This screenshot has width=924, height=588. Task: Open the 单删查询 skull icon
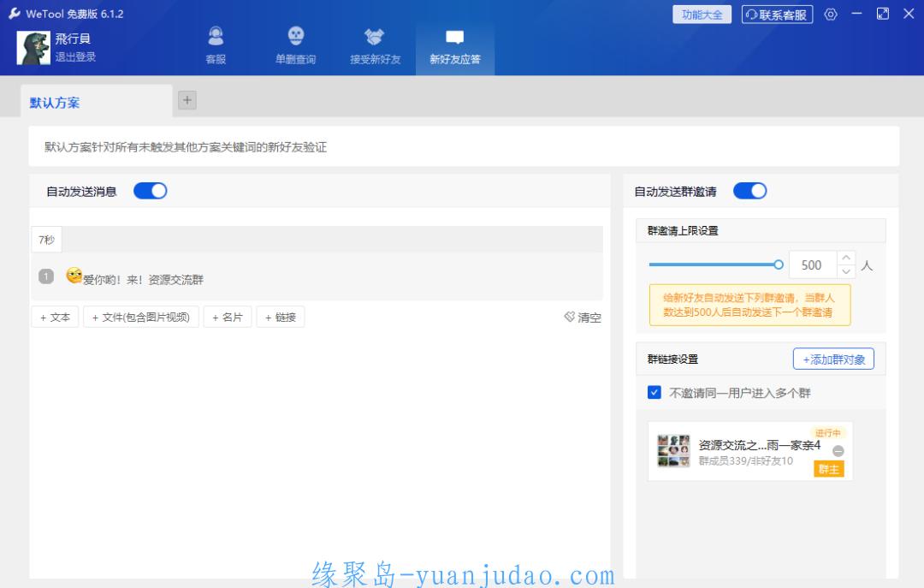tap(295, 37)
